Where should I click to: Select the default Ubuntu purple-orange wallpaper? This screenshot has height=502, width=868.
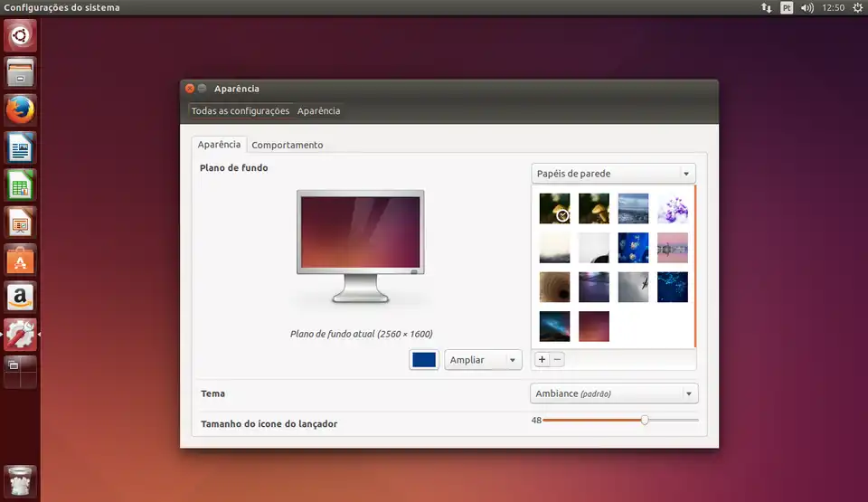click(594, 327)
